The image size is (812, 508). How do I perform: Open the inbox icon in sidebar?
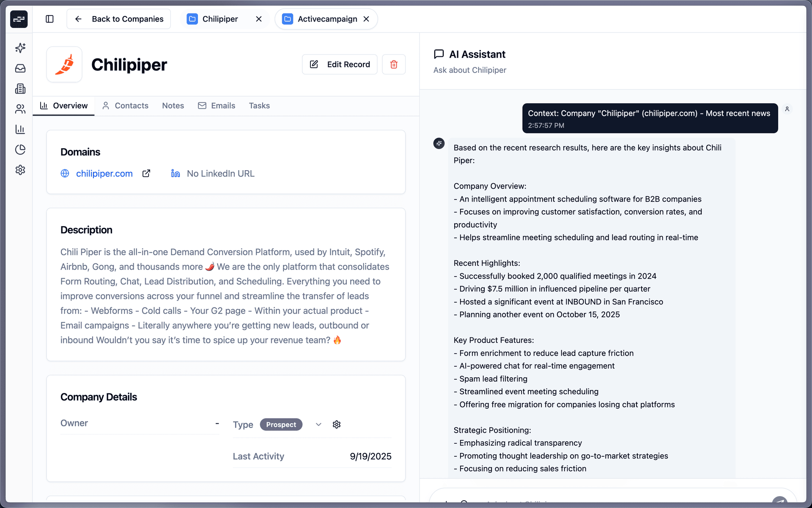coord(20,68)
